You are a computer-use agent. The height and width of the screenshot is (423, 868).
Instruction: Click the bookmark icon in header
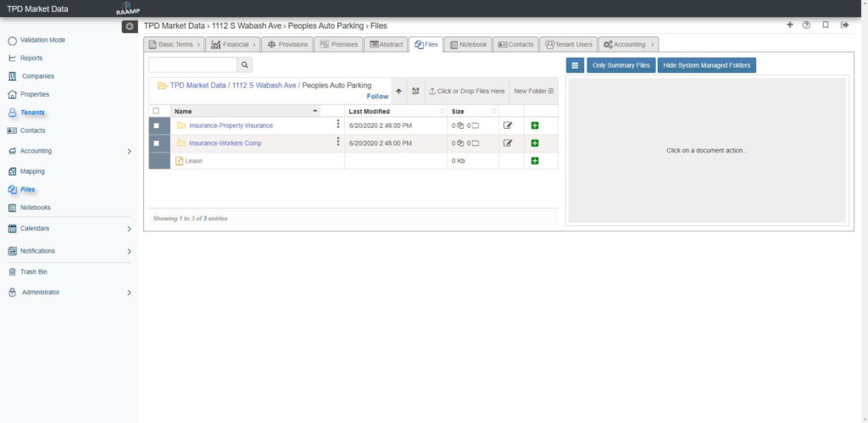coord(826,25)
